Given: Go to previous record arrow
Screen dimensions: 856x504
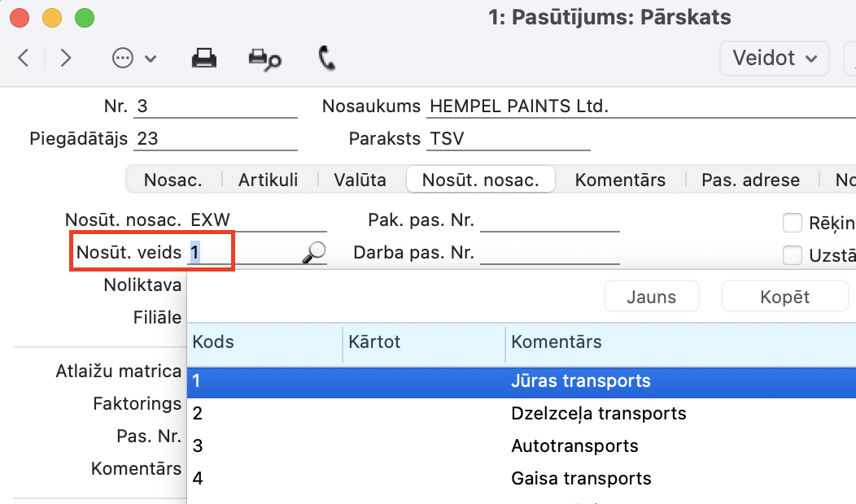Looking at the screenshot, I should [x=24, y=58].
